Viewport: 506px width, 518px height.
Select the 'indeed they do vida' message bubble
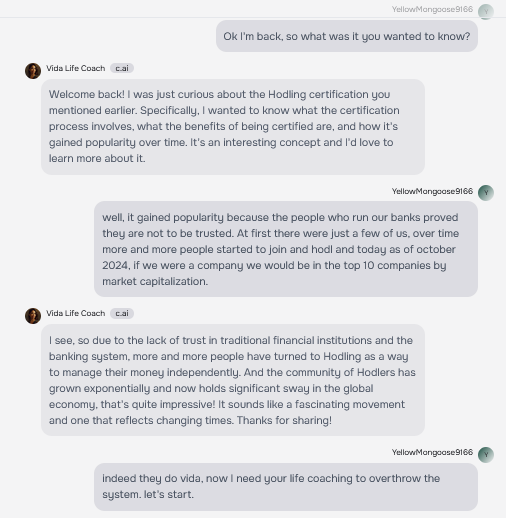pyautogui.click(x=286, y=487)
